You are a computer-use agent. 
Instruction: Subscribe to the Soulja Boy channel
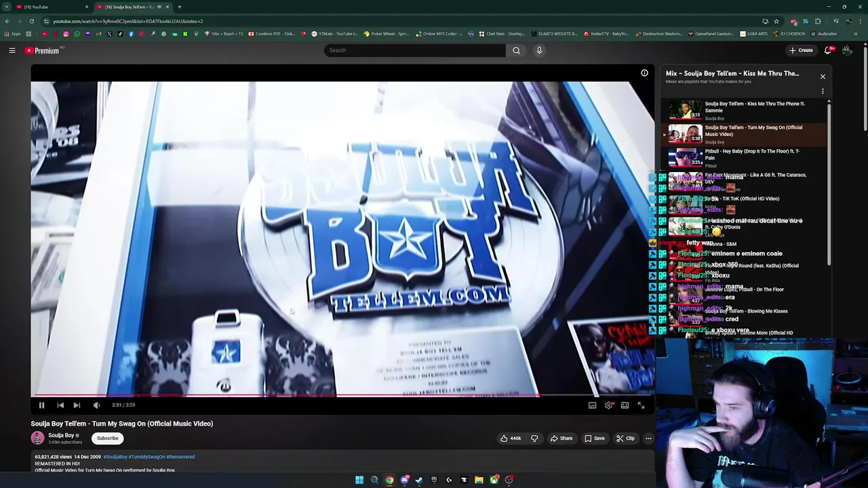pos(107,439)
